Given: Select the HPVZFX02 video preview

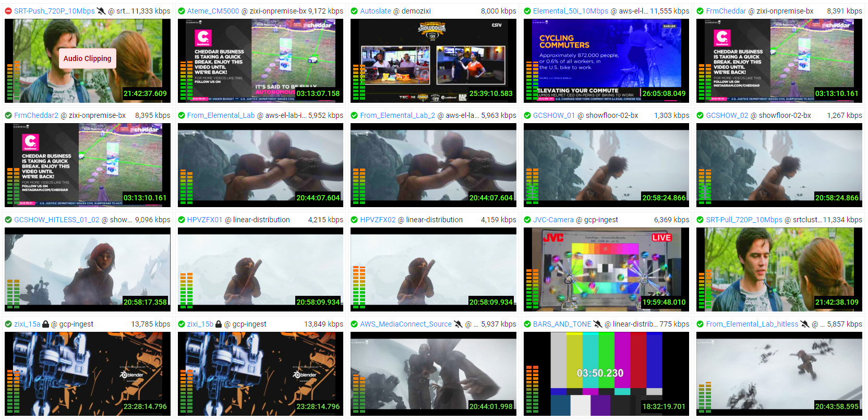Looking at the screenshot, I should coord(433,269).
